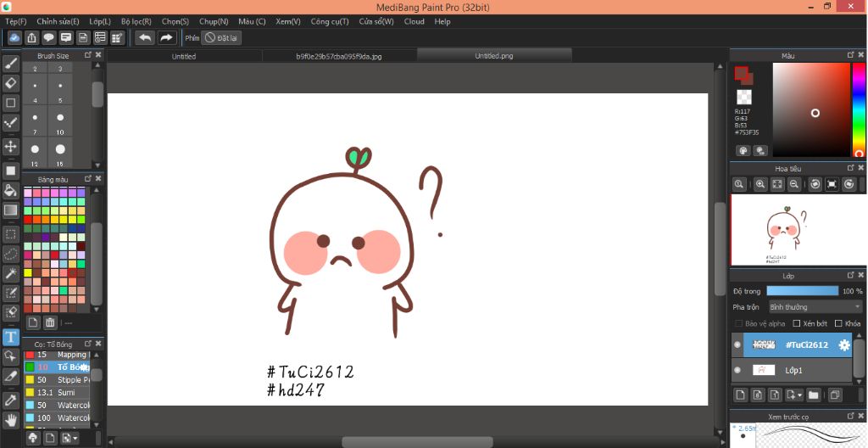Open Pha trộn blending dropdown

tap(815, 306)
